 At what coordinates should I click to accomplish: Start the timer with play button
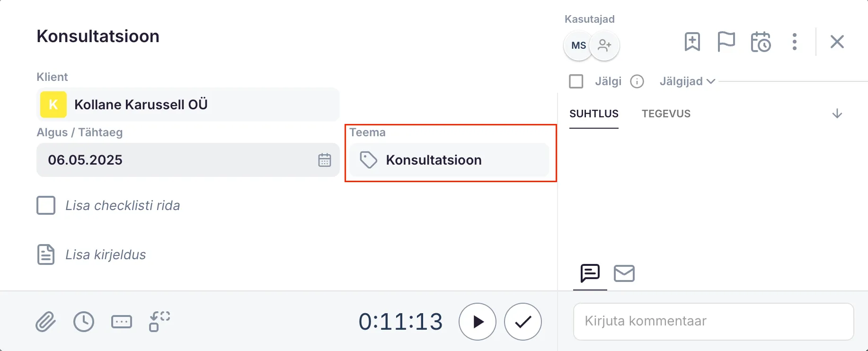pos(478,322)
